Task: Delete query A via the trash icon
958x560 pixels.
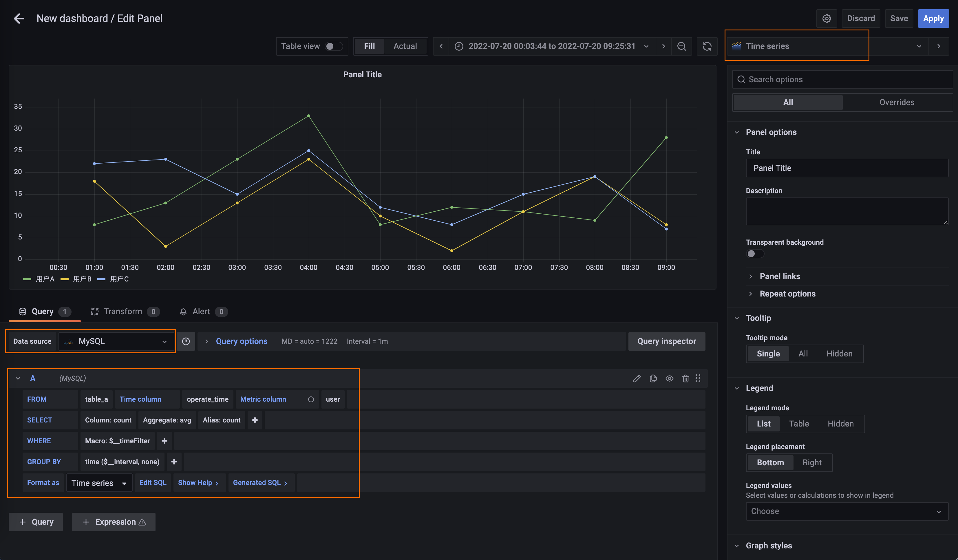Action: pos(685,378)
